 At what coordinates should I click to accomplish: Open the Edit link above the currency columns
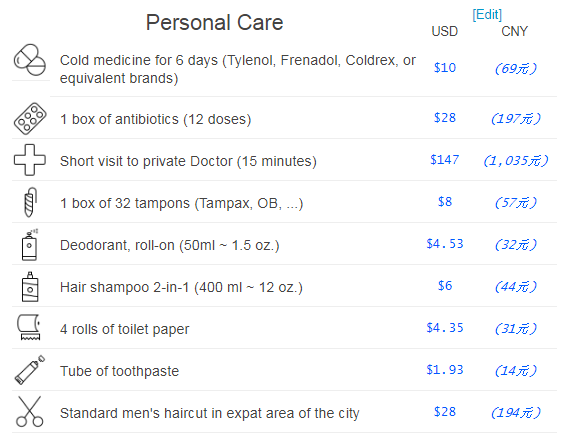tap(487, 15)
